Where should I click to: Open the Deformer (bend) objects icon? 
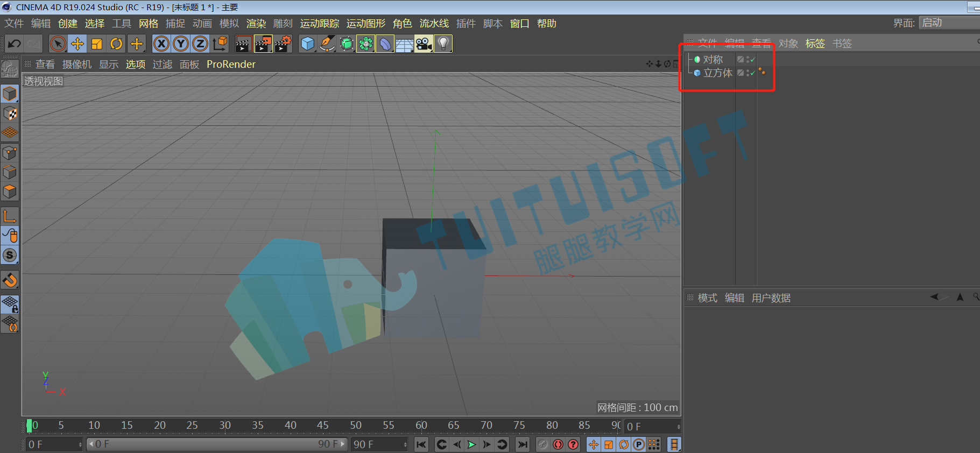click(x=385, y=44)
